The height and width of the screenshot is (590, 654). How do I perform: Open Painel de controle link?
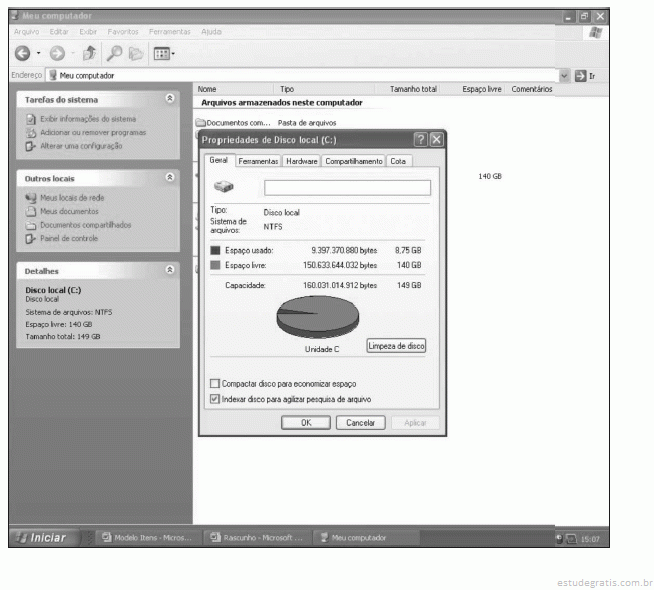pyautogui.click(x=69, y=238)
